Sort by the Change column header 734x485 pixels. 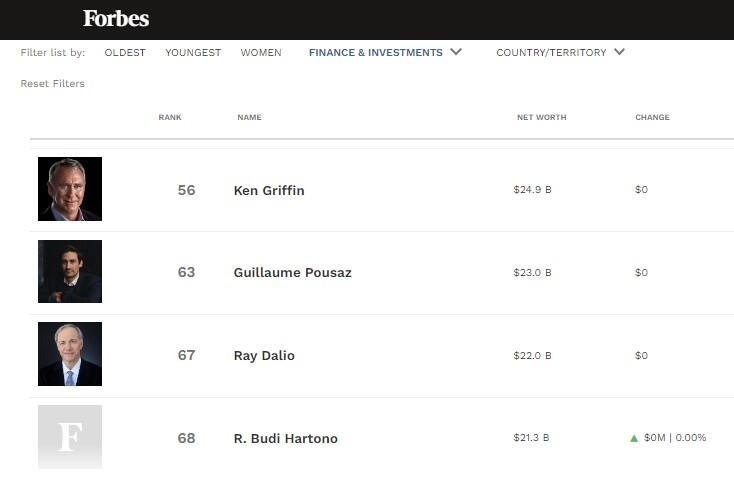(653, 117)
